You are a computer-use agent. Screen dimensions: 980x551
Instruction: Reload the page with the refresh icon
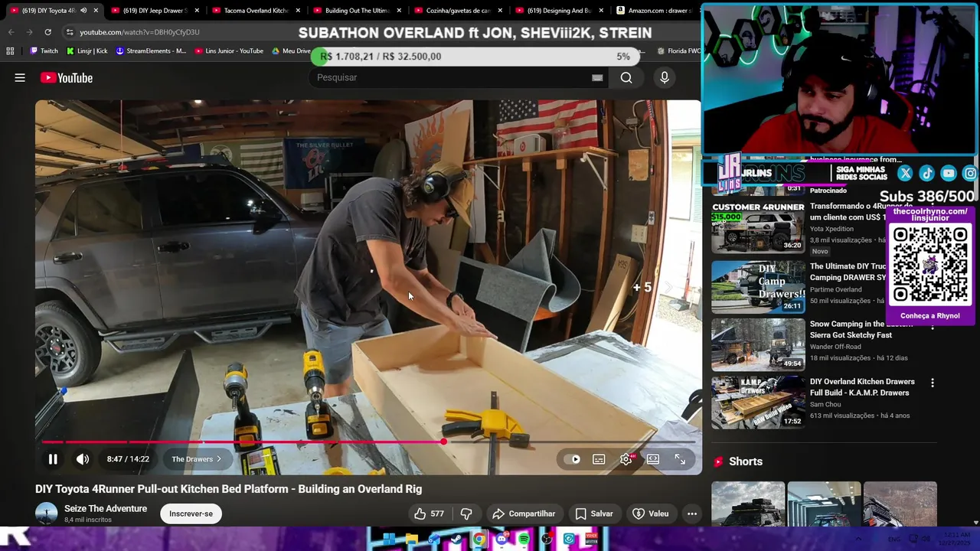pos(47,32)
